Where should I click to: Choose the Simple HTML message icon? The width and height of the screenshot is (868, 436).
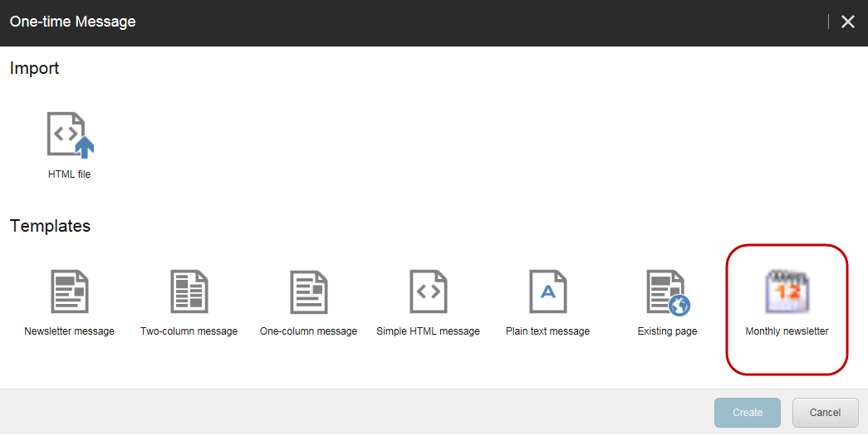pyautogui.click(x=428, y=291)
